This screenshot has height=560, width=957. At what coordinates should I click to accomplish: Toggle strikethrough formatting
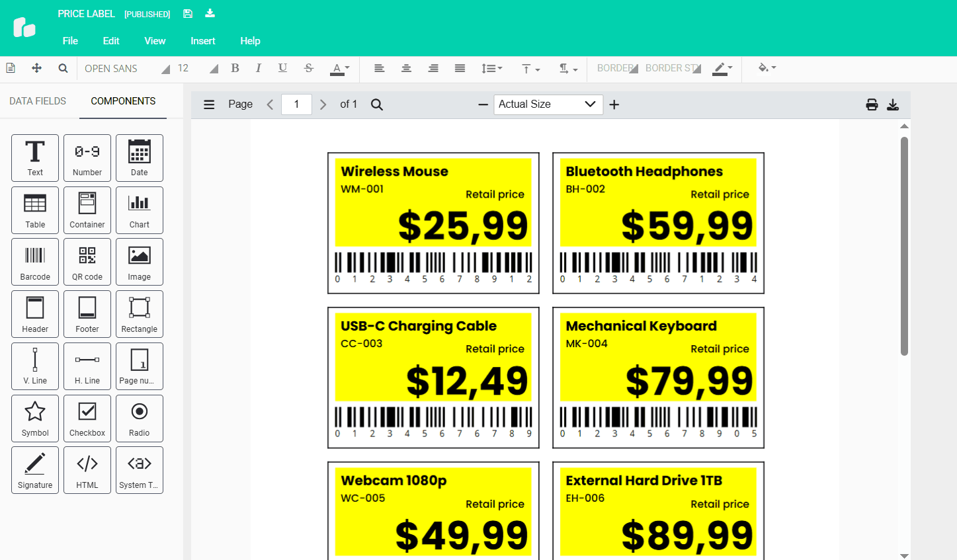click(x=308, y=68)
